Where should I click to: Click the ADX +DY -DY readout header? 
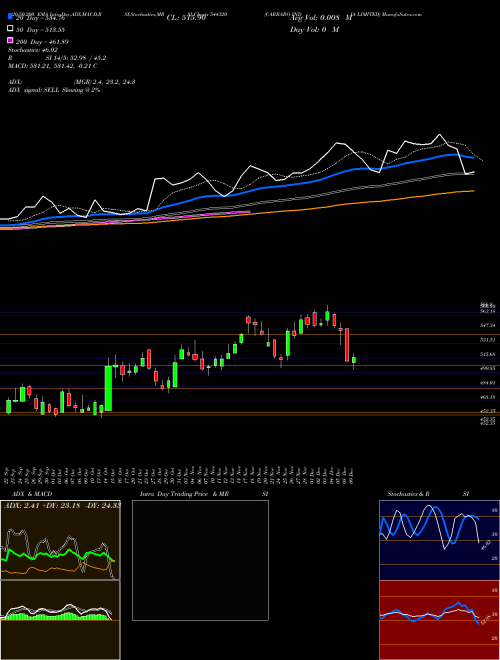coord(62,505)
